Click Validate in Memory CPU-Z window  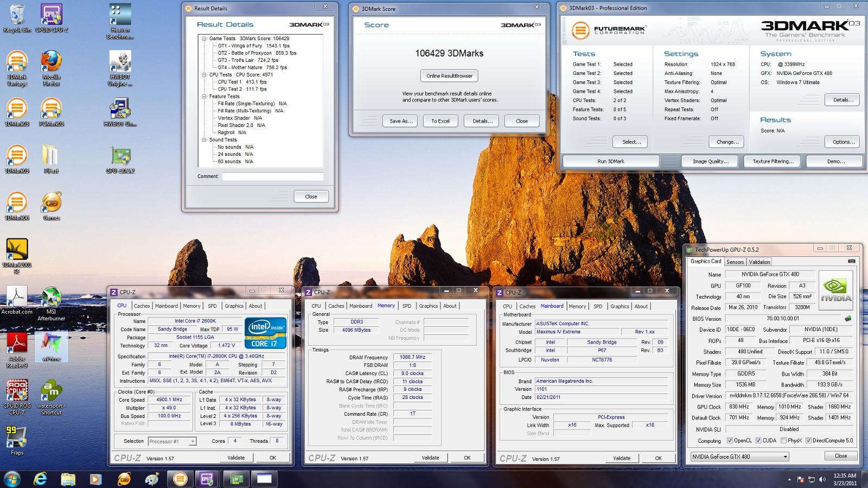430,458
